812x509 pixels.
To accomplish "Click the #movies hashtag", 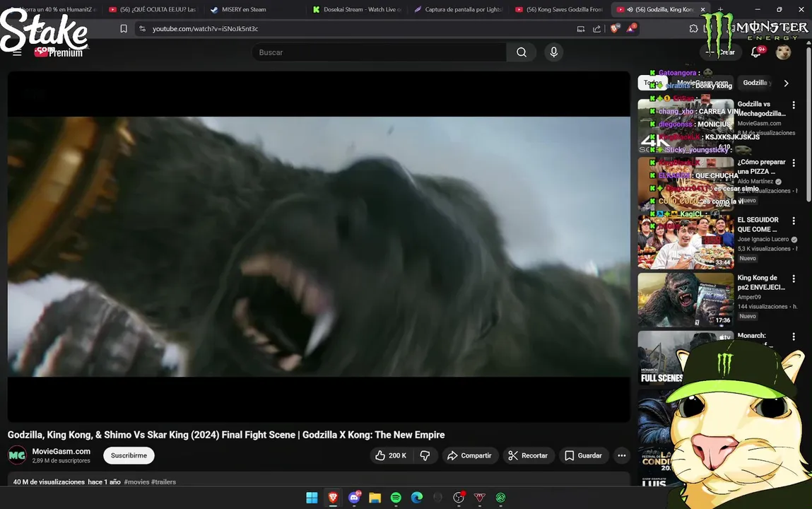I will (136, 482).
